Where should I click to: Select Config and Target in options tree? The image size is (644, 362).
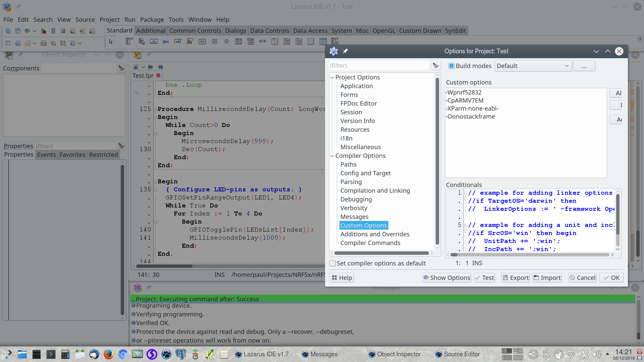pyautogui.click(x=366, y=173)
